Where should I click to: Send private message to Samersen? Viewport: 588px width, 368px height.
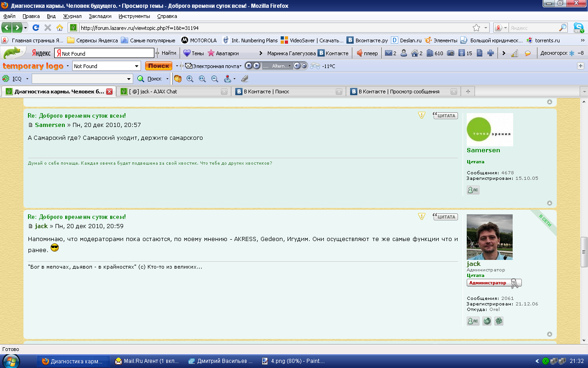point(473,190)
